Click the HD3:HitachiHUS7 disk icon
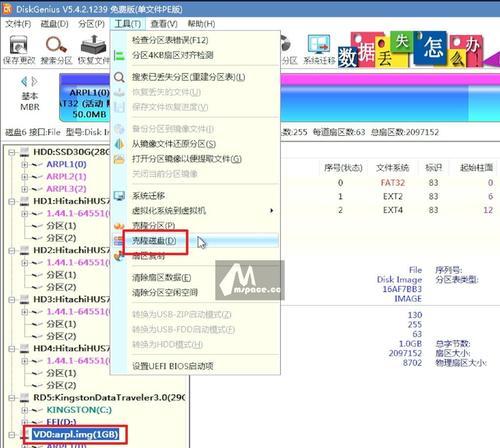Image resolution: width=500 pixels, height=448 pixels. click(x=24, y=299)
